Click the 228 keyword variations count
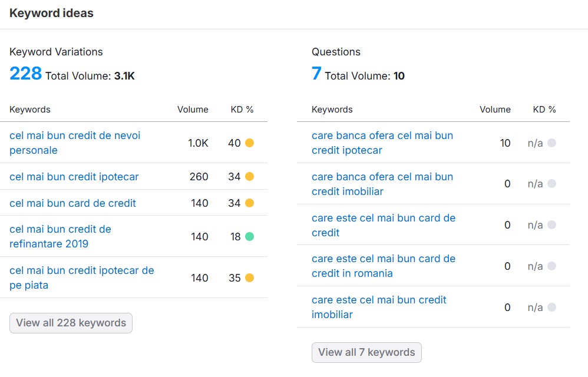Screen dimensions: 588x377 tap(25, 74)
